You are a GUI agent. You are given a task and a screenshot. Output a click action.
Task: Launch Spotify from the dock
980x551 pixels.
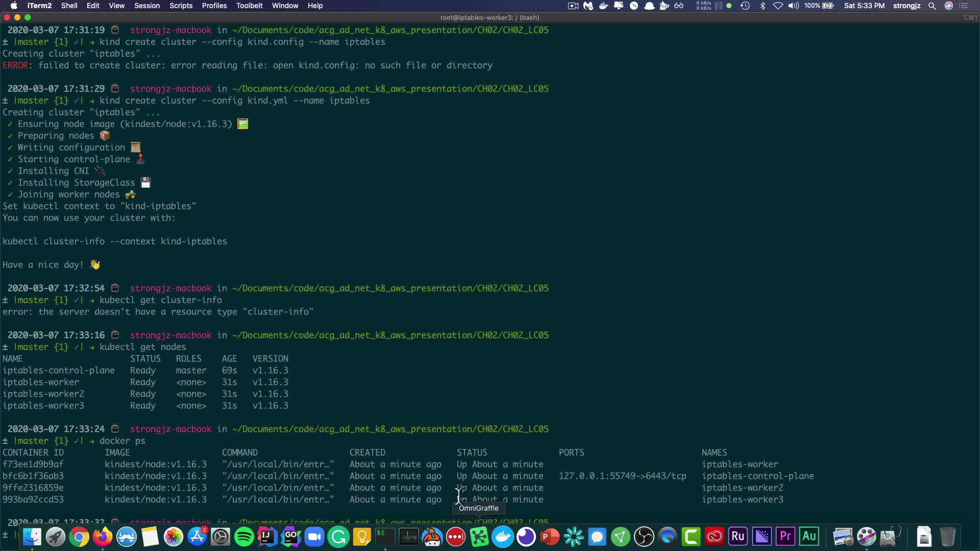[x=244, y=537]
